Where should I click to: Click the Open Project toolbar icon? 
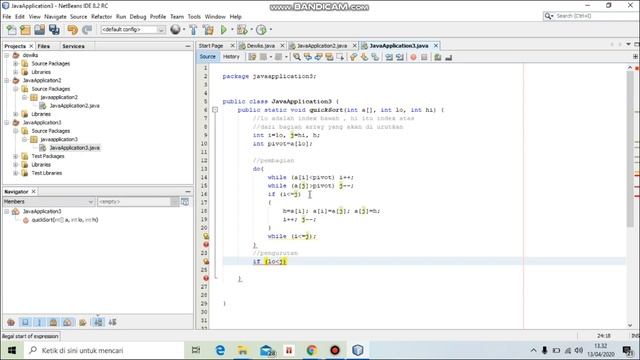pyautogui.click(x=40, y=30)
